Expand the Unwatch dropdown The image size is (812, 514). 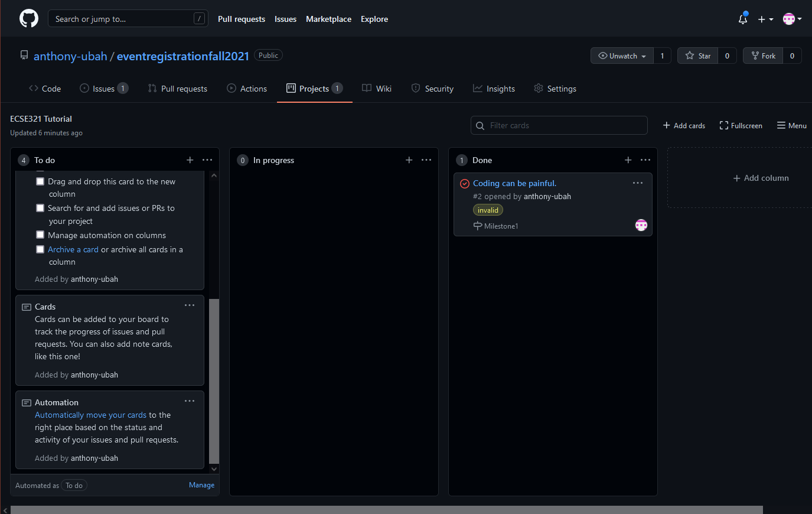click(622, 56)
